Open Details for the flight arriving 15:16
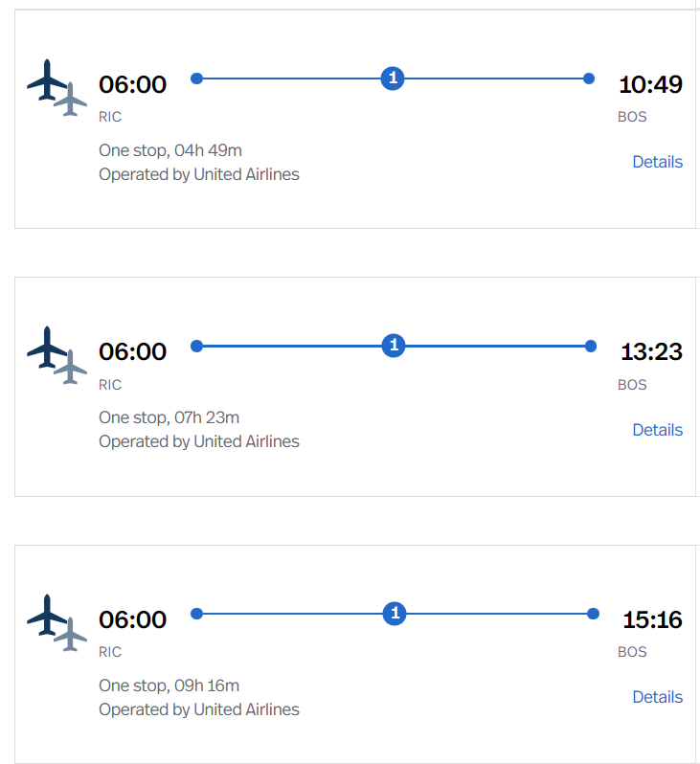Image resolution: width=700 pixels, height=764 pixels. (x=657, y=697)
